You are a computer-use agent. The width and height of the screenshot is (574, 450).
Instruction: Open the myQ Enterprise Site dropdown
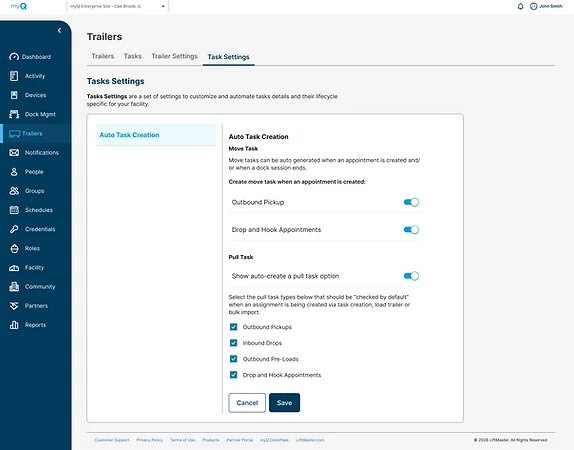coord(118,6)
